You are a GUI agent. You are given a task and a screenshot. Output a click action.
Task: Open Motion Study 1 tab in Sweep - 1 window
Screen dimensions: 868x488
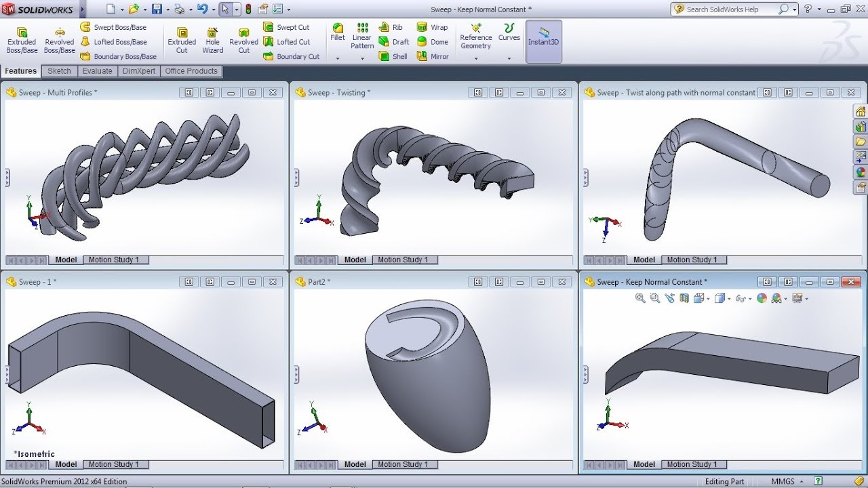tap(114, 464)
